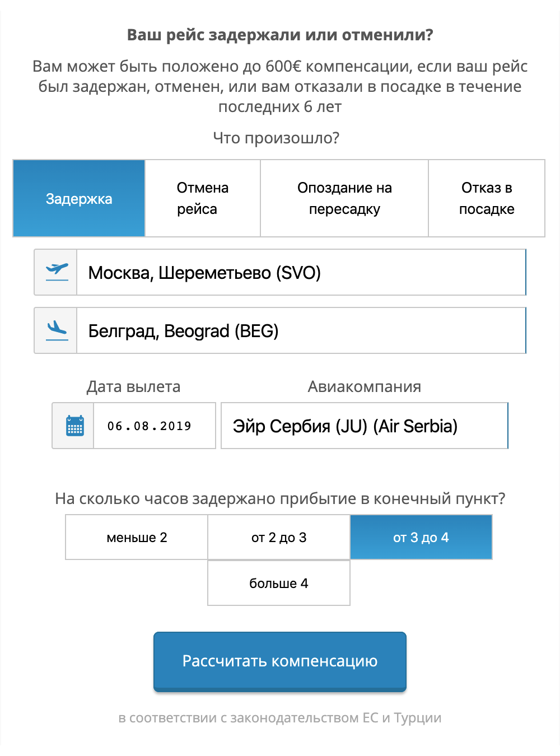560x756 pixels.
Task: Click the Москва, Шереметьево (SVO) departure field
Action: tap(301, 272)
